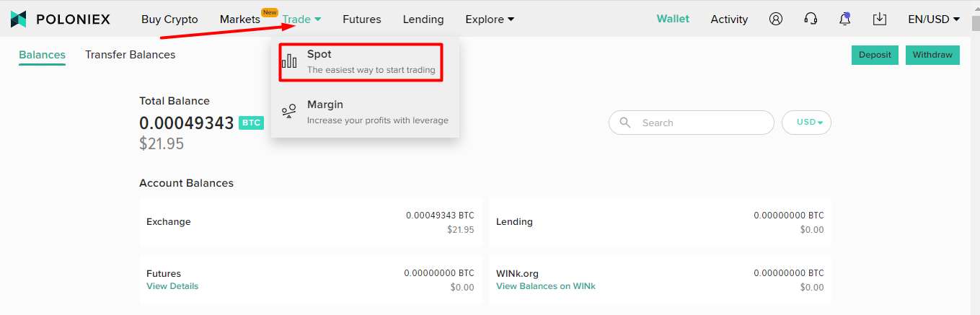Viewport: 980px width, 315px height.
Task: Open the Lending menu item
Action: (423, 19)
